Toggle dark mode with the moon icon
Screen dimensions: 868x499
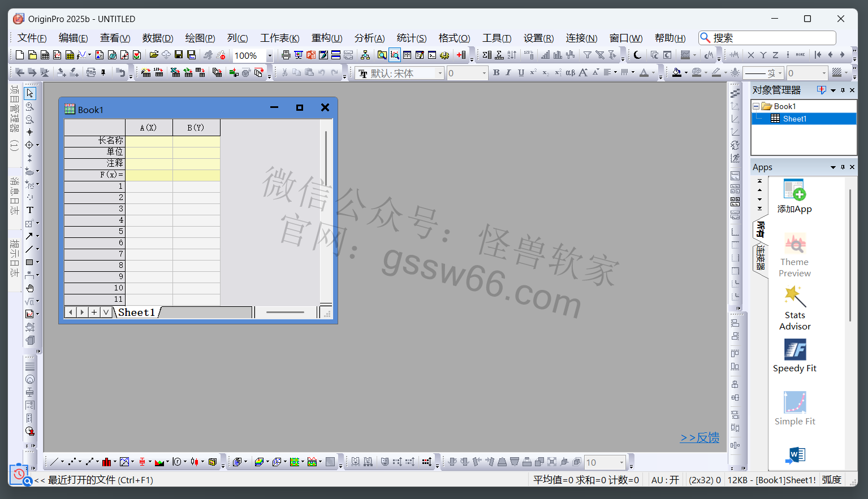(637, 55)
